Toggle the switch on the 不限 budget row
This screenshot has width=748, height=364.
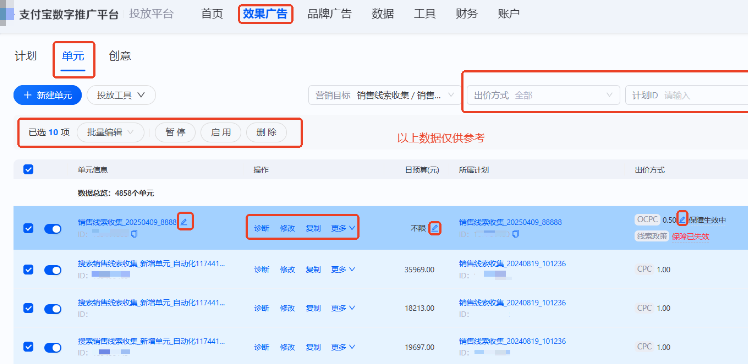pyautogui.click(x=53, y=229)
